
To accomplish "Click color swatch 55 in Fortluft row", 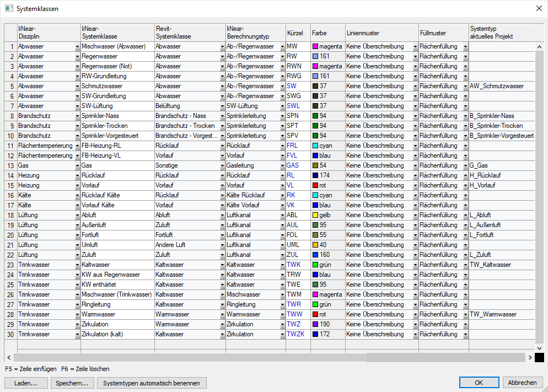I will (315, 235).
